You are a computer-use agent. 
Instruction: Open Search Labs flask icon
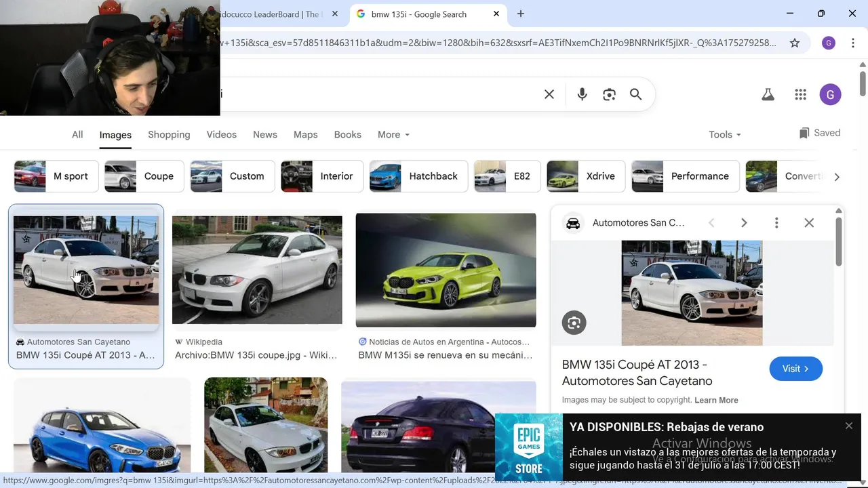click(x=768, y=95)
